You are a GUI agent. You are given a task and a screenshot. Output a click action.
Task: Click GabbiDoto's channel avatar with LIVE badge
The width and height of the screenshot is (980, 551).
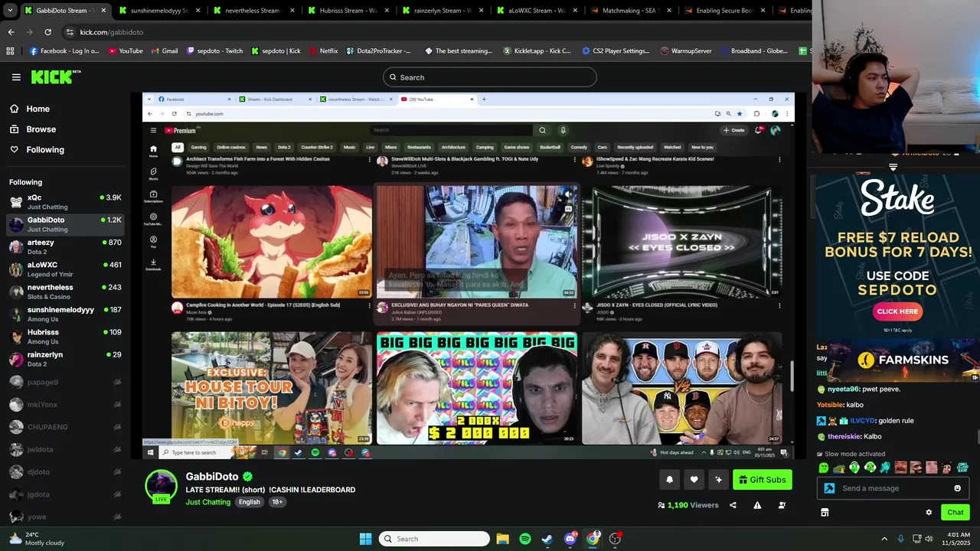click(x=161, y=487)
